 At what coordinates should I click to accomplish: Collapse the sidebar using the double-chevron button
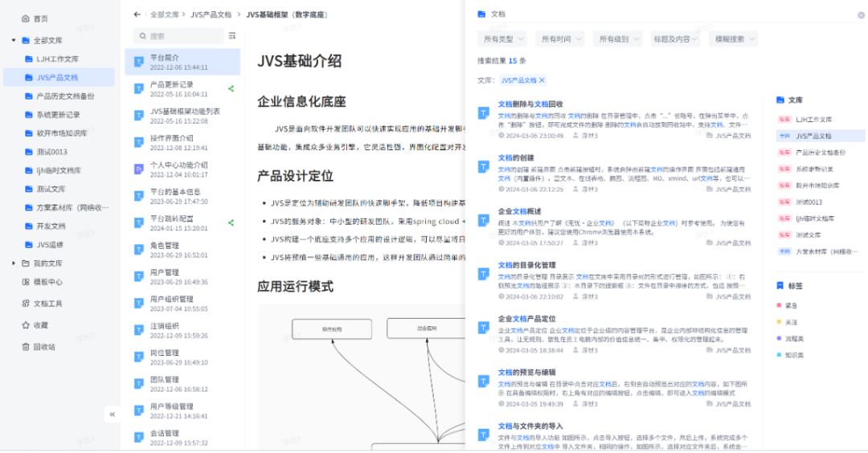[x=113, y=414]
